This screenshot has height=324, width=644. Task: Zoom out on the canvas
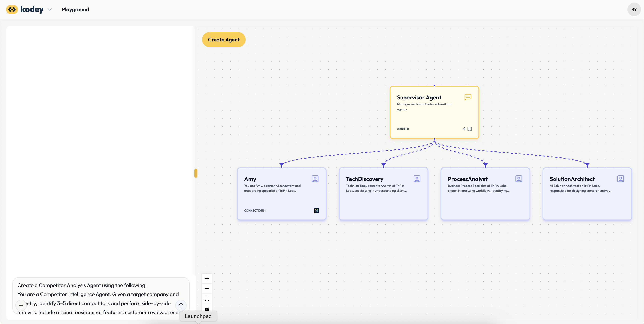click(x=207, y=289)
